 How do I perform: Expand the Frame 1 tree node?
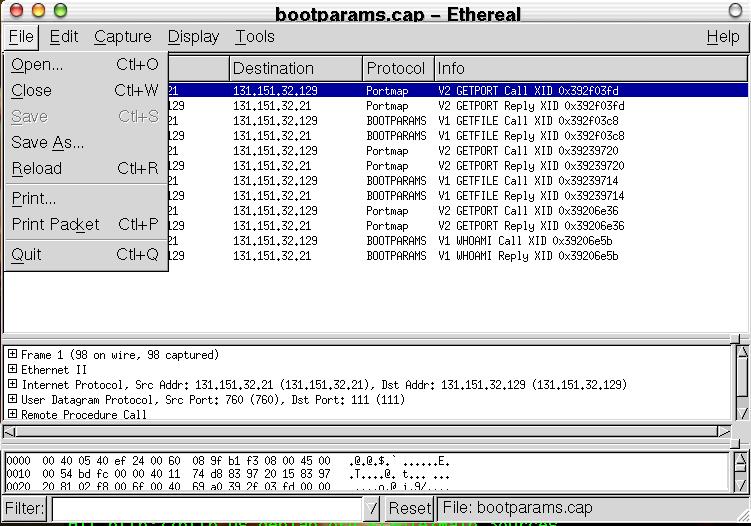12,354
